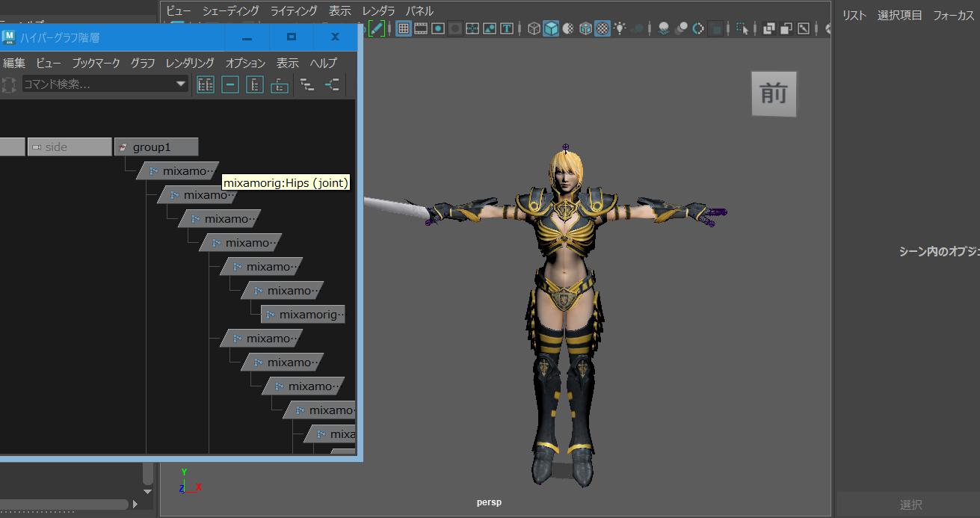This screenshot has width=980, height=518.
Task: Toggle wireframe on shaded cube icon
Action: tap(585, 28)
